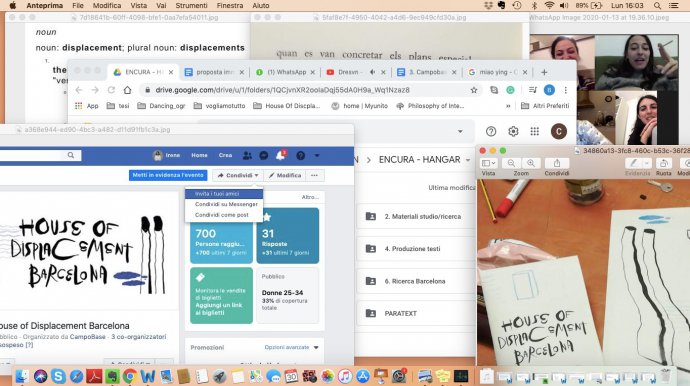Open Google Drive help question mark
The width and height of the screenshot is (690, 386).
click(491, 131)
